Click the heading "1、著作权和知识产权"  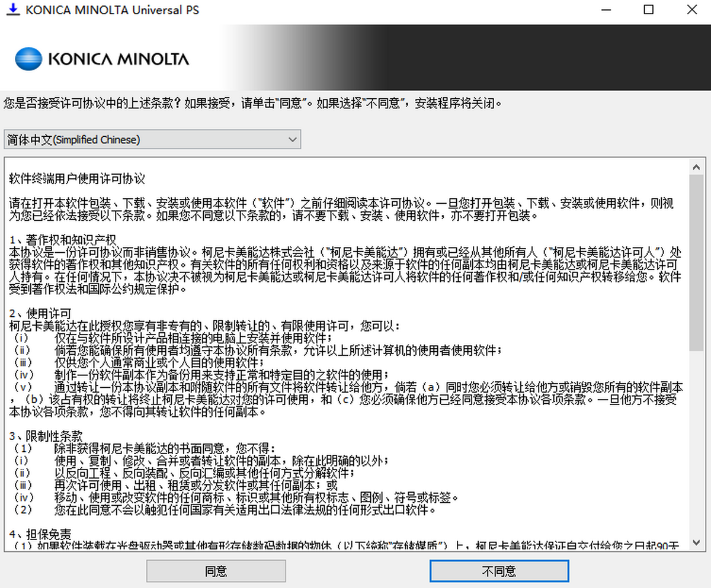[63, 240]
